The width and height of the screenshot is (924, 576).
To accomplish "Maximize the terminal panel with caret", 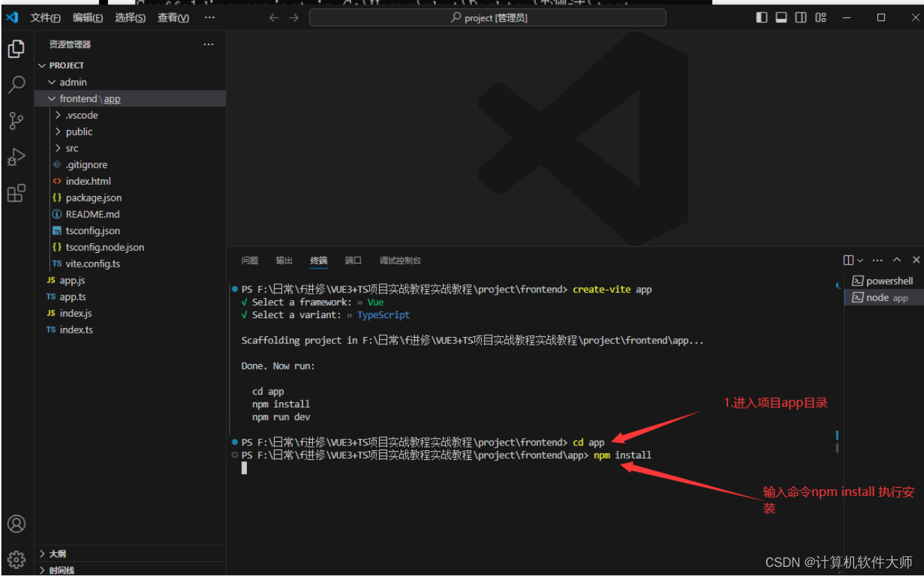I will 897,260.
